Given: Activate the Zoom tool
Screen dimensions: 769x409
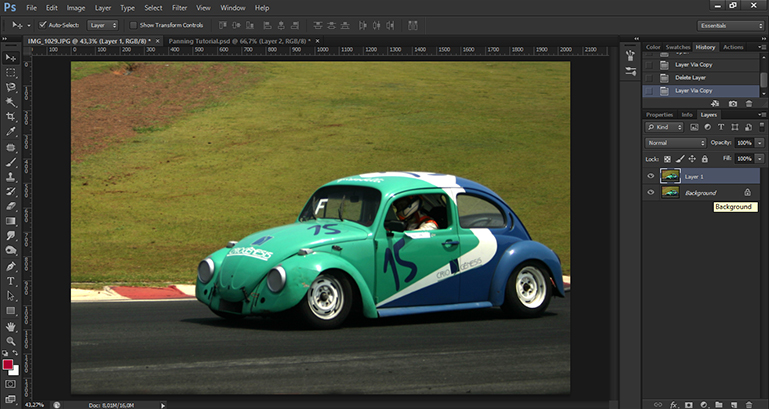Looking at the screenshot, I should [10, 341].
